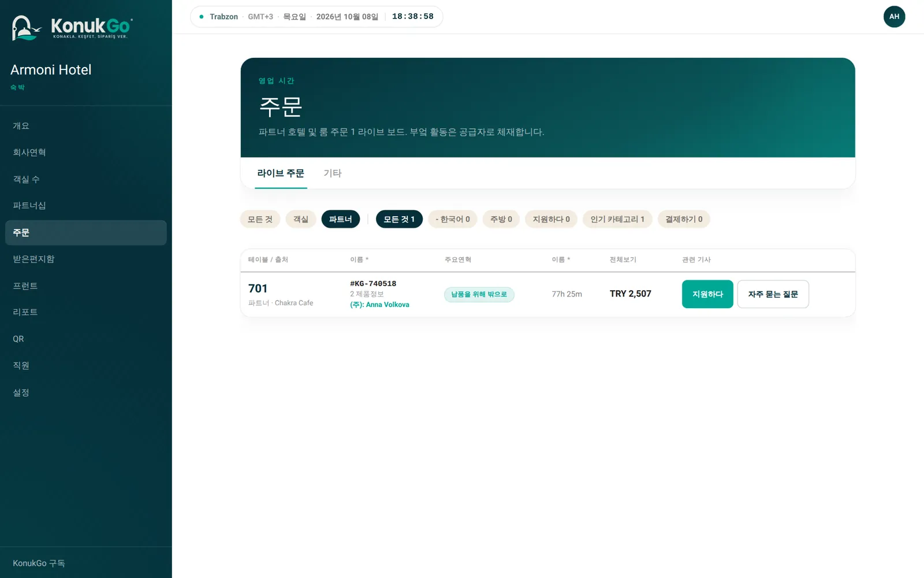Click the green 지원하다 button for order 701
The height and width of the screenshot is (578, 924).
707,294
